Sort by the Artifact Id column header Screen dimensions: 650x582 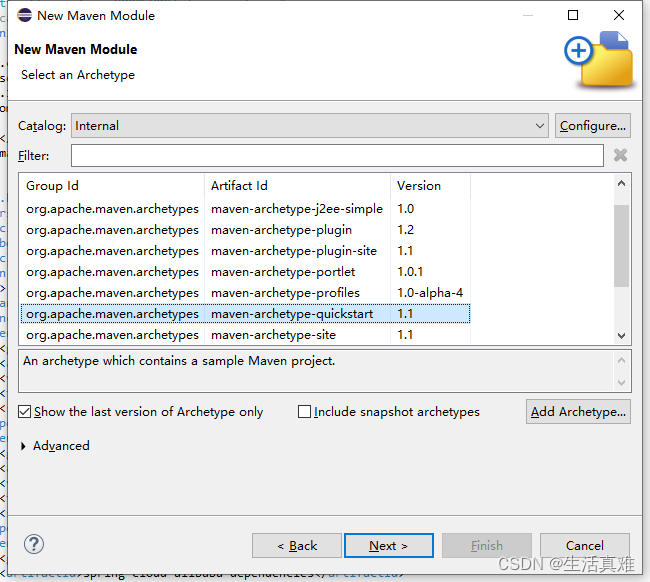297,186
